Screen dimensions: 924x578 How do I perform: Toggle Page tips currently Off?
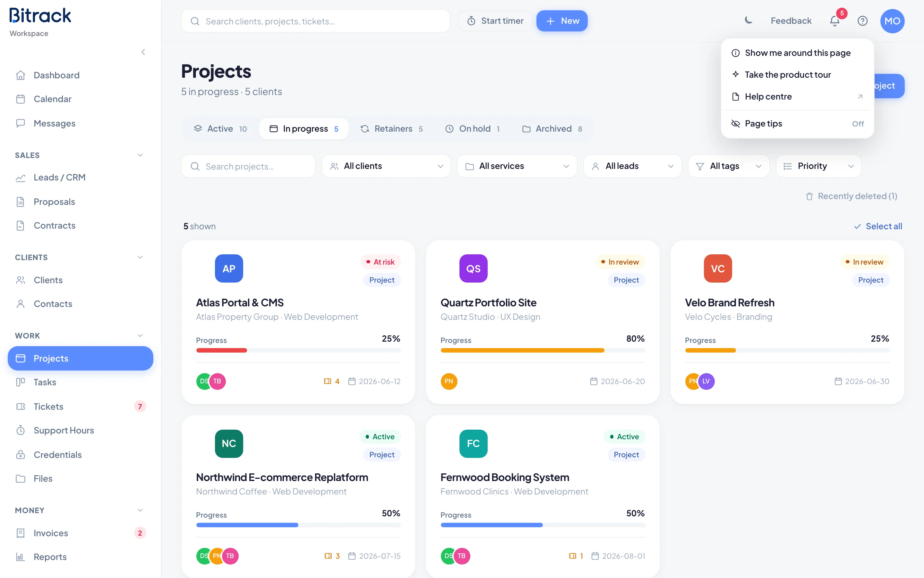tap(797, 124)
